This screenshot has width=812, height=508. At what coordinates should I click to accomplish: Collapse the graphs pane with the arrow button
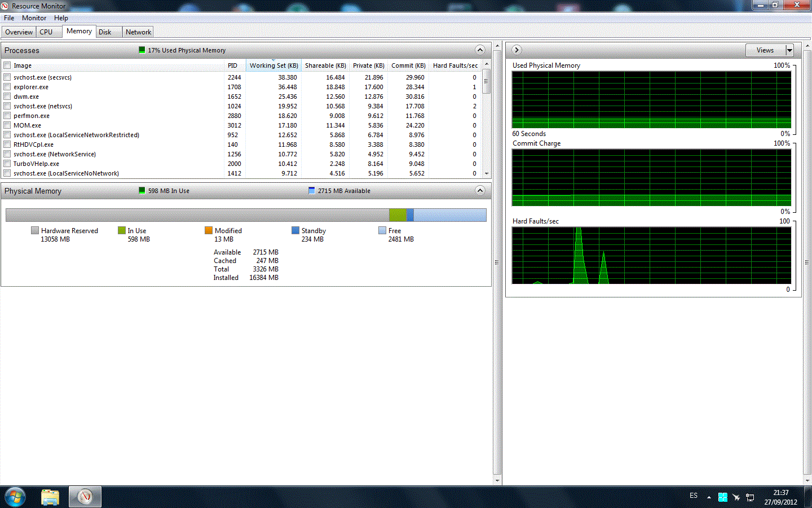pyautogui.click(x=517, y=50)
